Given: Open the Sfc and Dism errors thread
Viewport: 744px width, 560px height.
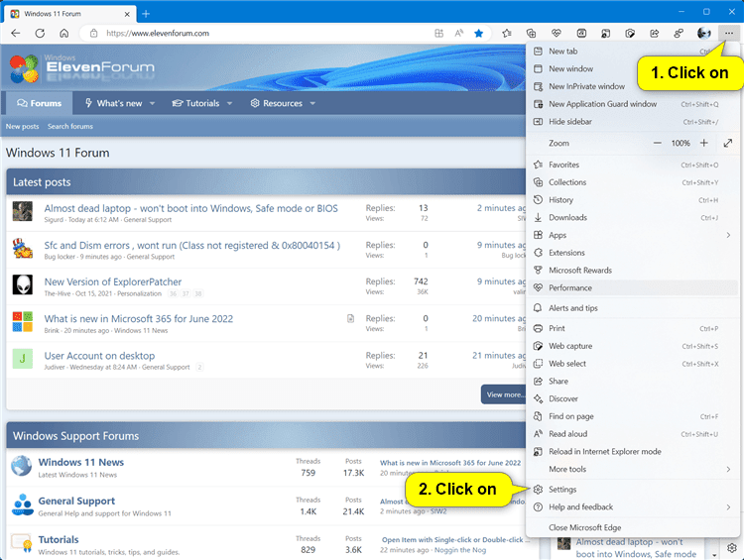Looking at the screenshot, I should (x=192, y=245).
